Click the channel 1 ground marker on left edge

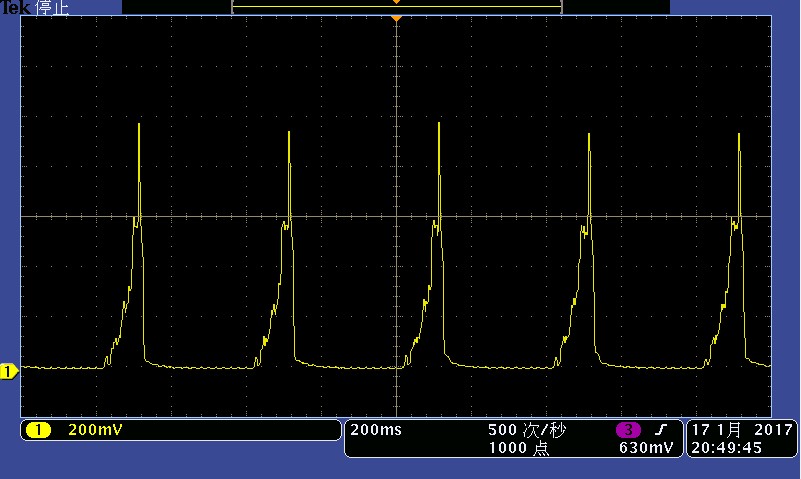(x=8, y=372)
